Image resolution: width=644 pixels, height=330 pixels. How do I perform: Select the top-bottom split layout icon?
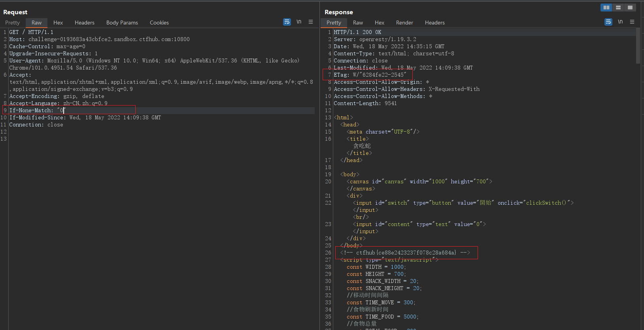618,8
